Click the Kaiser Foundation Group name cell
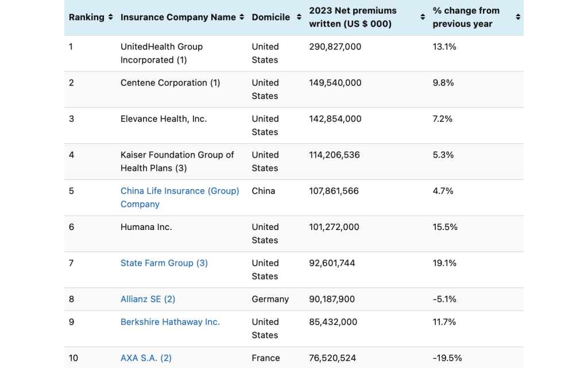Image resolution: width=588 pixels, height=368 pixels. [177, 162]
